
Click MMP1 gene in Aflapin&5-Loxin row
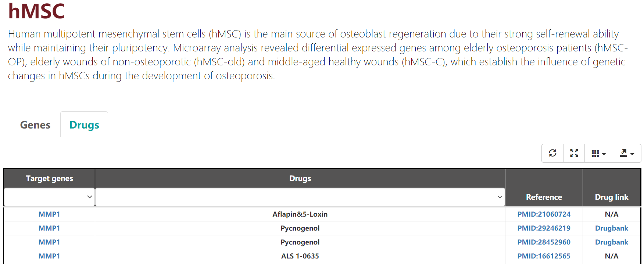point(49,214)
